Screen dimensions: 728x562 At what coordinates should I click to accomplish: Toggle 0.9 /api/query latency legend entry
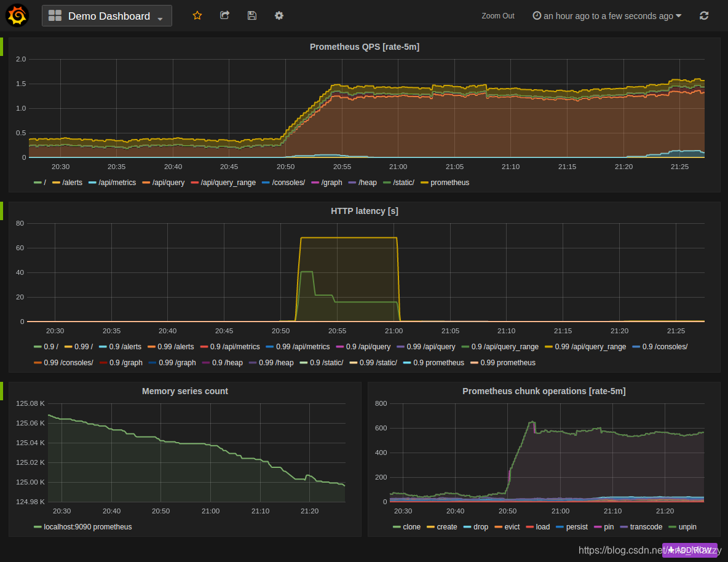tap(363, 347)
